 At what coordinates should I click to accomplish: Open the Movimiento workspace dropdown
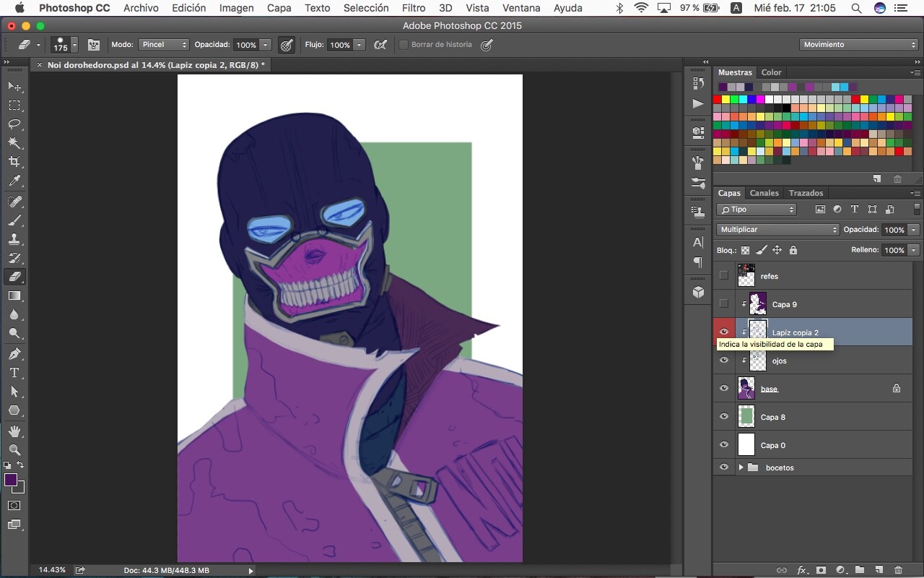pos(859,45)
